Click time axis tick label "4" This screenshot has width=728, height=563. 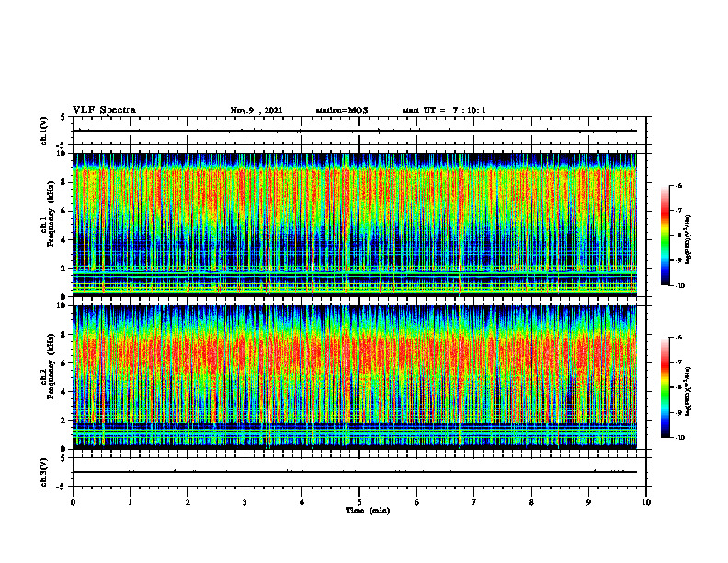coord(302,502)
